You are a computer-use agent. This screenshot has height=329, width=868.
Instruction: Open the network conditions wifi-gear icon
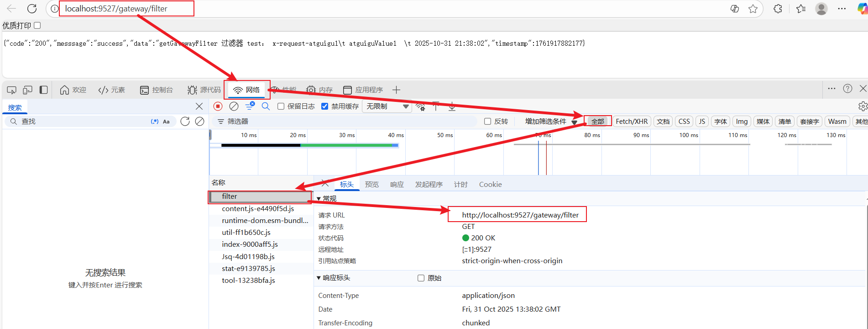(x=420, y=107)
